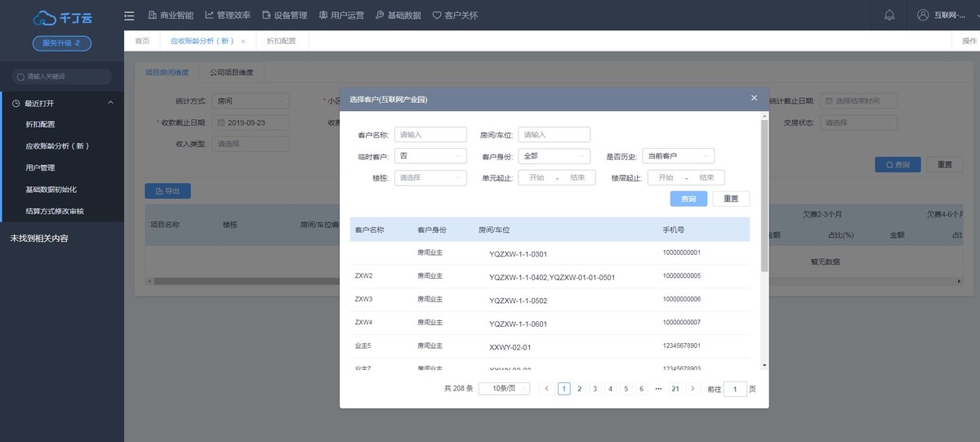Open the 用户运营 top menu

(341, 16)
